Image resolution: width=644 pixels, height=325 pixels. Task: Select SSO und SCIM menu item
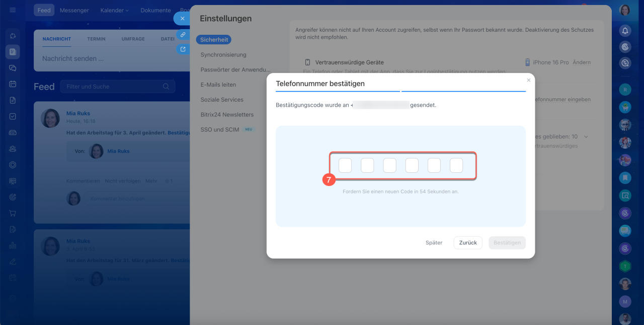coord(220,129)
